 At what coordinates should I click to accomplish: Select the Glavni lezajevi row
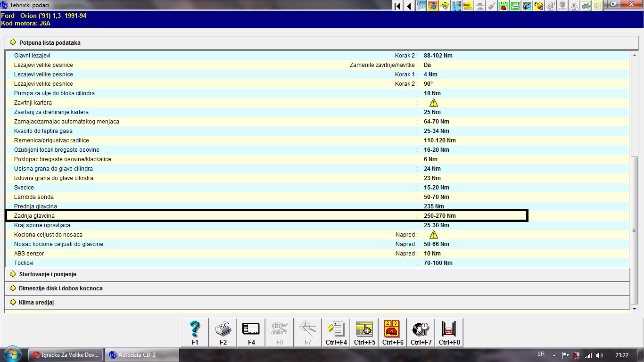coord(317,55)
